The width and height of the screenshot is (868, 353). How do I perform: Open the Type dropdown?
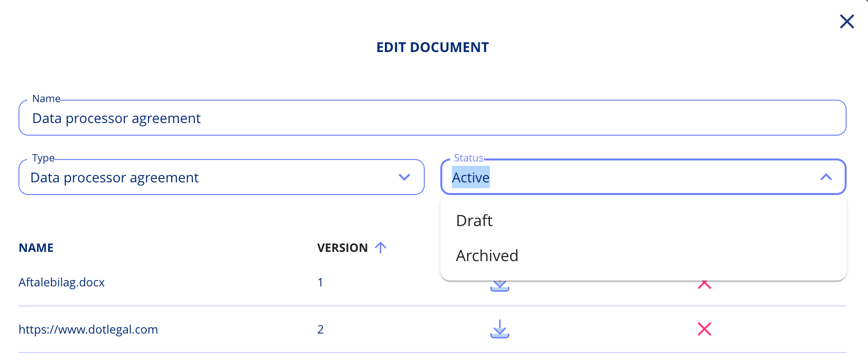tap(222, 177)
